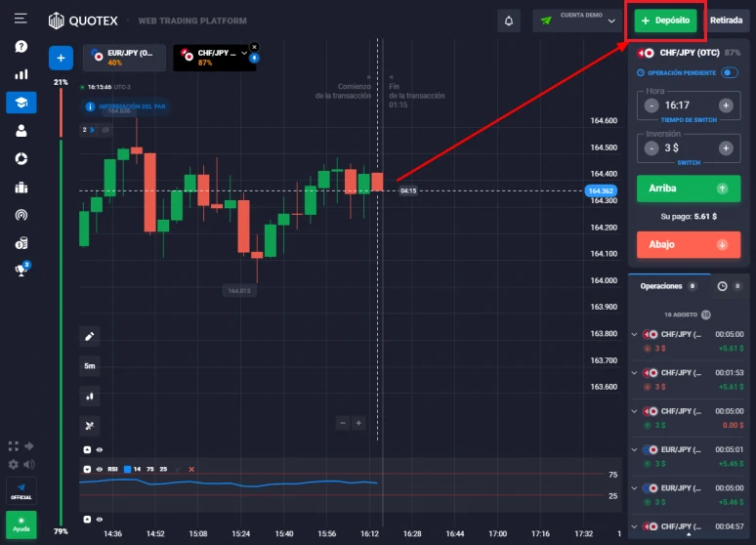Click the green Depósito button
This screenshot has width=756, height=545.
(665, 21)
